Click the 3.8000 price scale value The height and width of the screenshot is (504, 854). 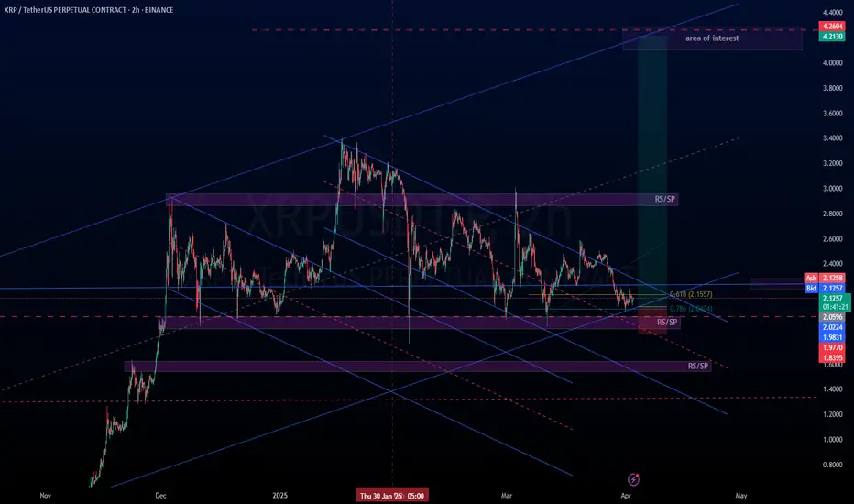833,88
